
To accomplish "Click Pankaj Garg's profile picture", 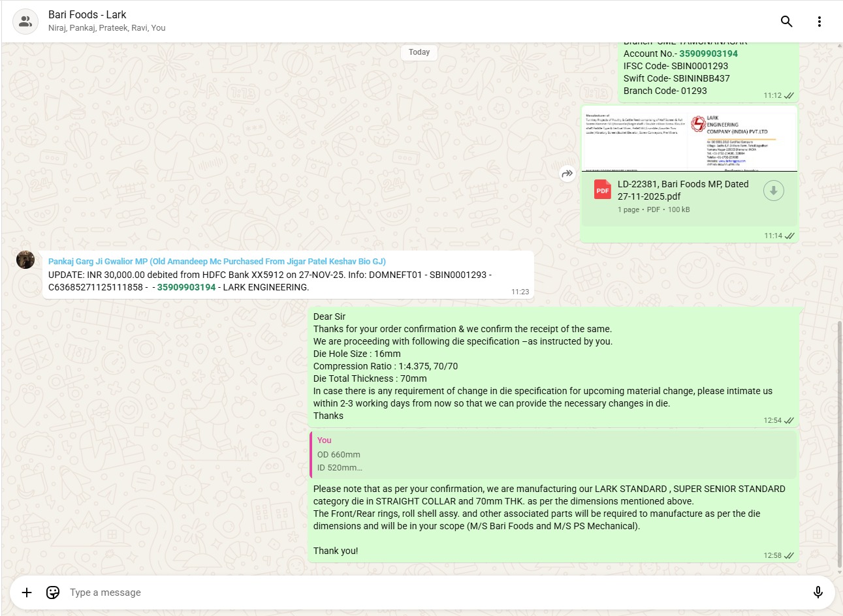I will coord(25,260).
